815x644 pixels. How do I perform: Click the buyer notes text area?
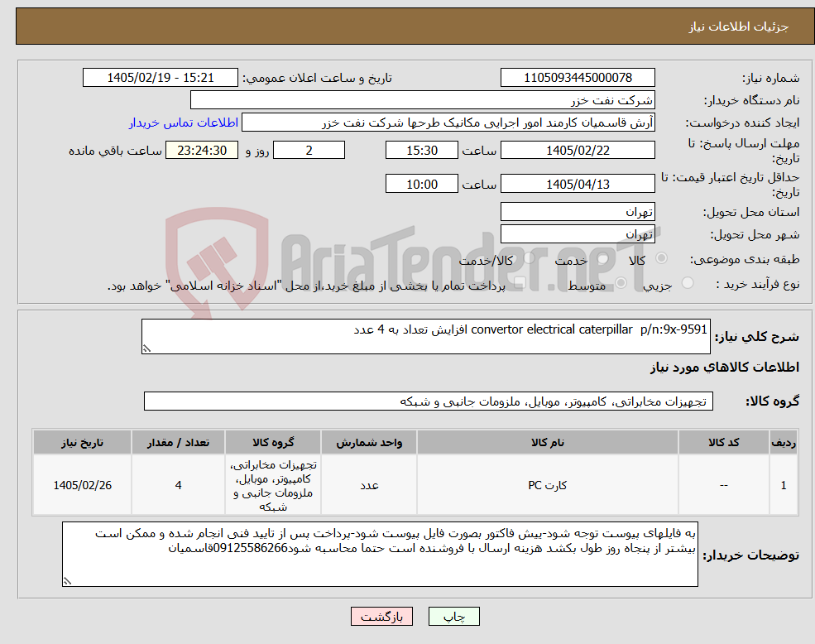click(380, 555)
